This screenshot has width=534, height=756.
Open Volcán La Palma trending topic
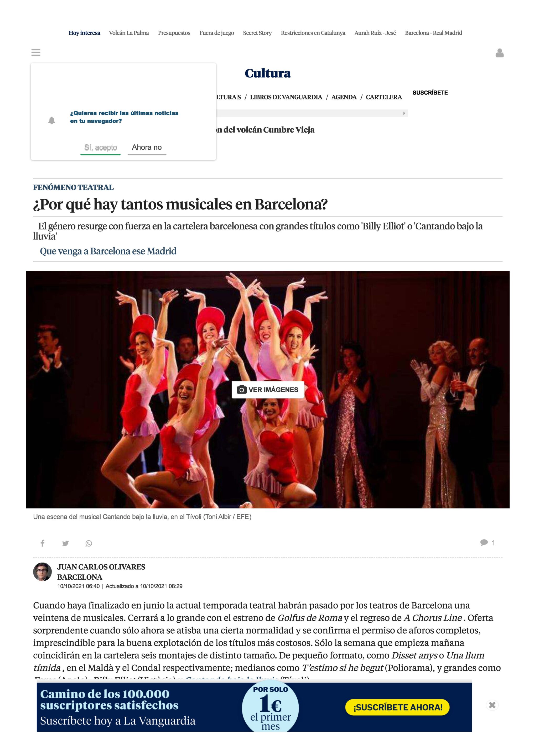(x=129, y=33)
